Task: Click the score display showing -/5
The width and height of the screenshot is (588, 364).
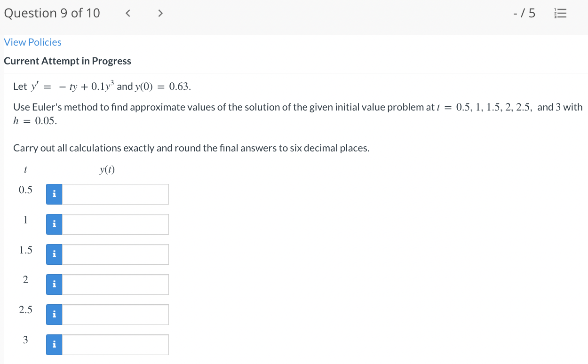Action: click(524, 13)
